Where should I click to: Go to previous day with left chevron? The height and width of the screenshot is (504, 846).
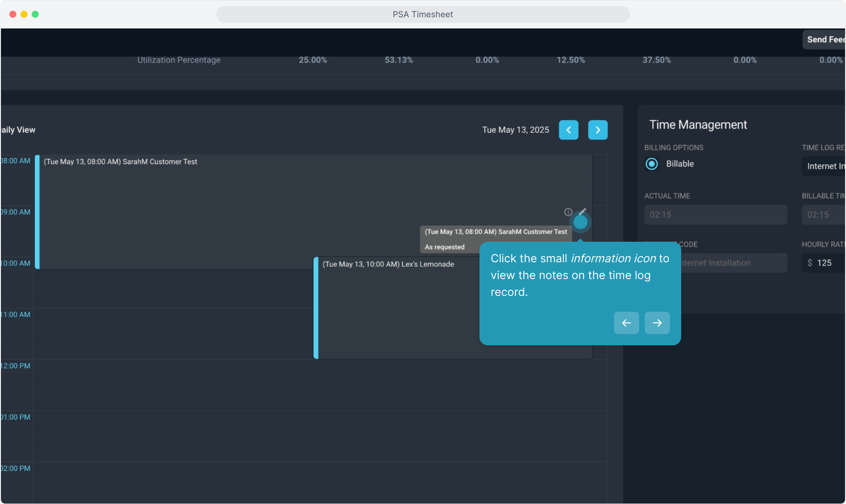tap(568, 130)
